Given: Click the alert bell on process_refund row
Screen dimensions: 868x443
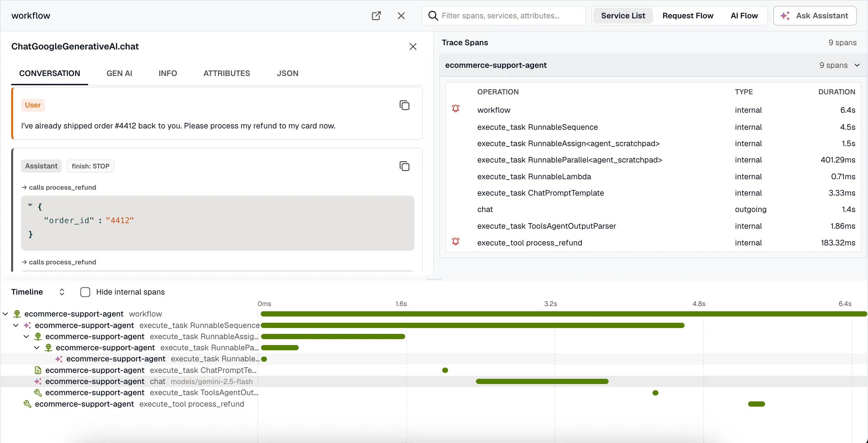Looking at the screenshot, I should (x=456, y=241).
